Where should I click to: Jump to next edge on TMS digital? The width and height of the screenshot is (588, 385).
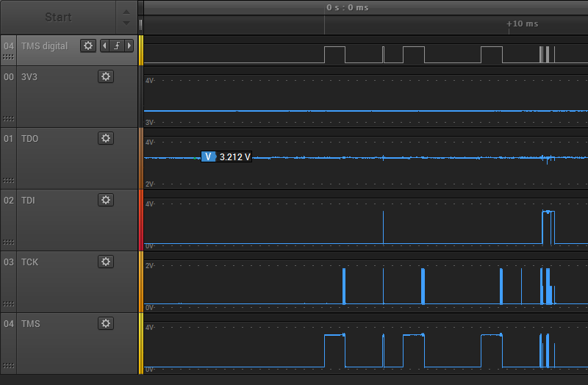click(x=129, y=46)
